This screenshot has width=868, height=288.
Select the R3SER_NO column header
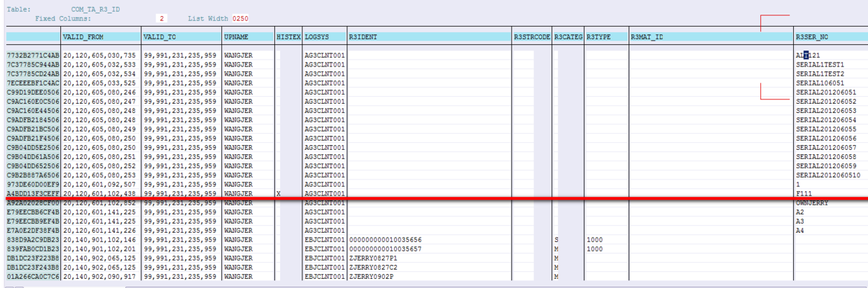pyautogui.click(x=831, y=36)
